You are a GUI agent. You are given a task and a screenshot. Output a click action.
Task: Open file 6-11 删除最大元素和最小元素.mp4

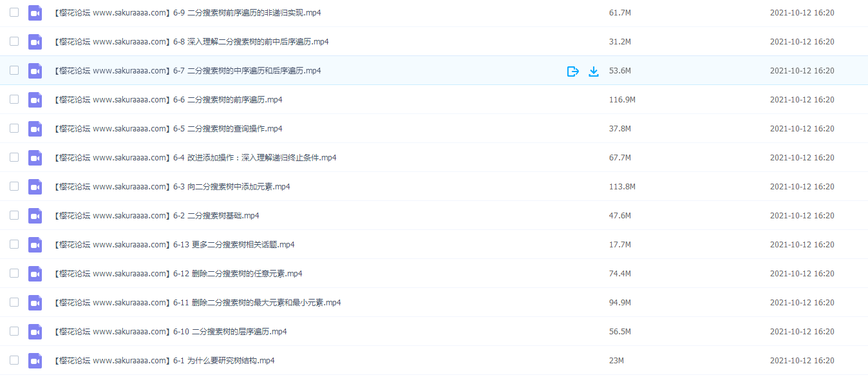click(198, 303)
